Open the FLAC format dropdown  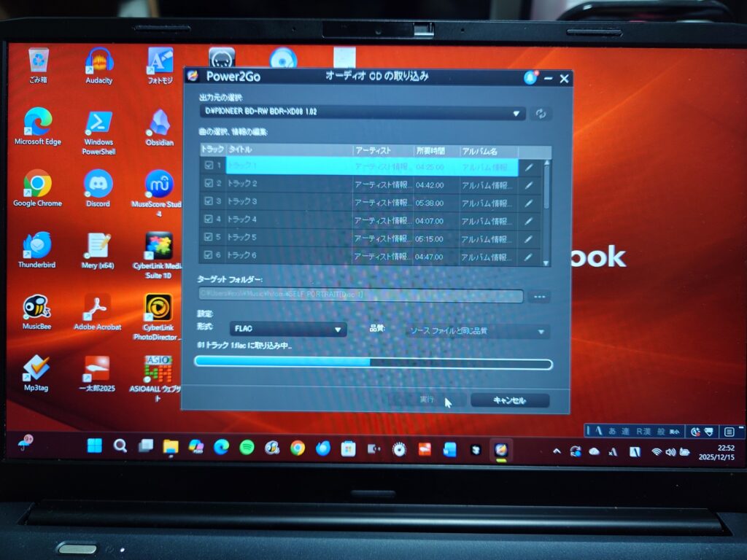pos(287,330)
